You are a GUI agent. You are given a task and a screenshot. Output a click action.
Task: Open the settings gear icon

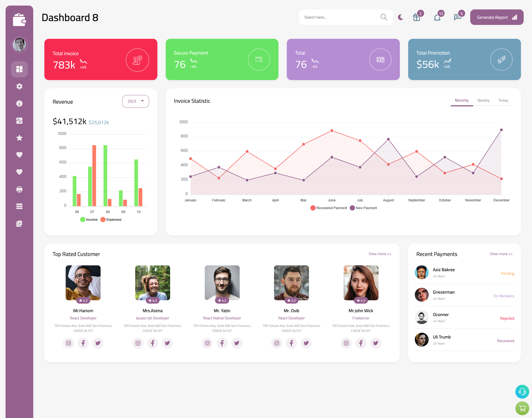19,86
